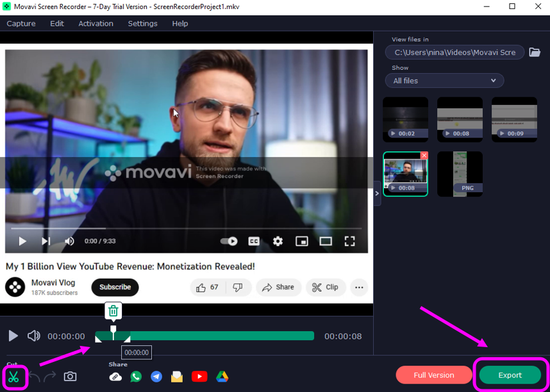The width and height of the screenshot is (550, 392).
Task: Open the Activation menu
Action: click(x=96, y=24)
